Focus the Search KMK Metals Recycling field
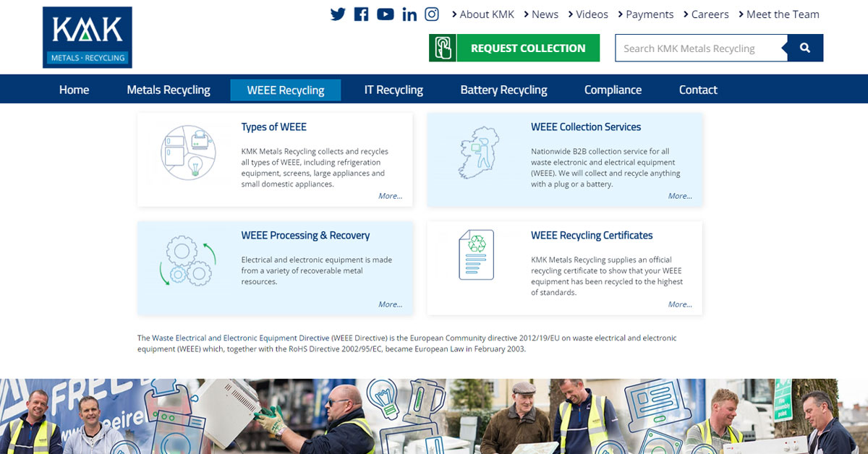Screen dimensions: 868x454 pyautogui.click(x=701, y=48)
